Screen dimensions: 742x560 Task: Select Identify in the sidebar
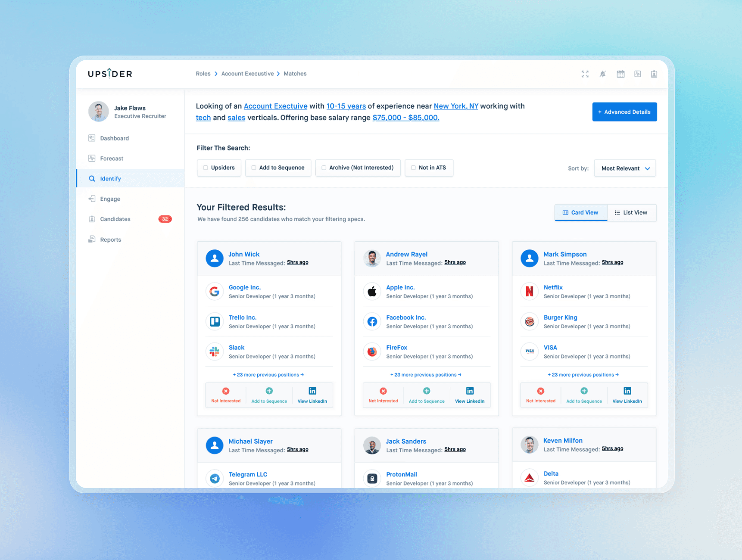[130, 178]
